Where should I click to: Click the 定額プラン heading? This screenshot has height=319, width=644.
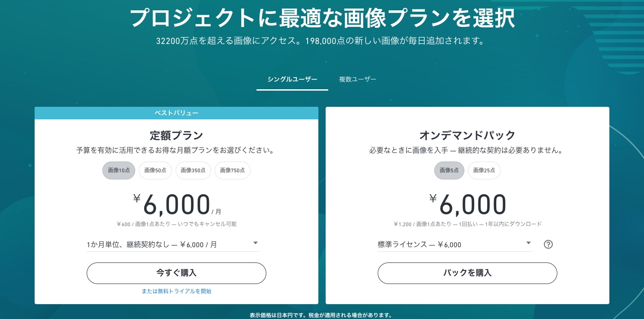click(x=176, y=135)
